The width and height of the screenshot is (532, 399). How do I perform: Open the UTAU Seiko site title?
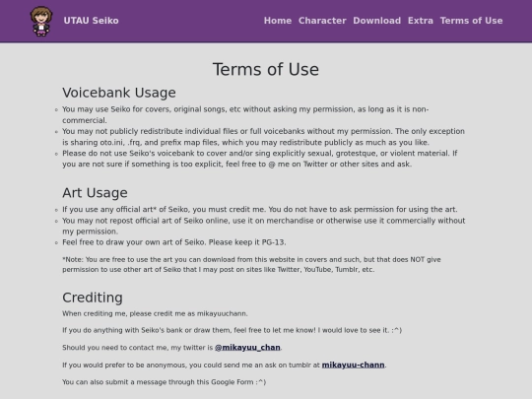click(x=91, y=21)
